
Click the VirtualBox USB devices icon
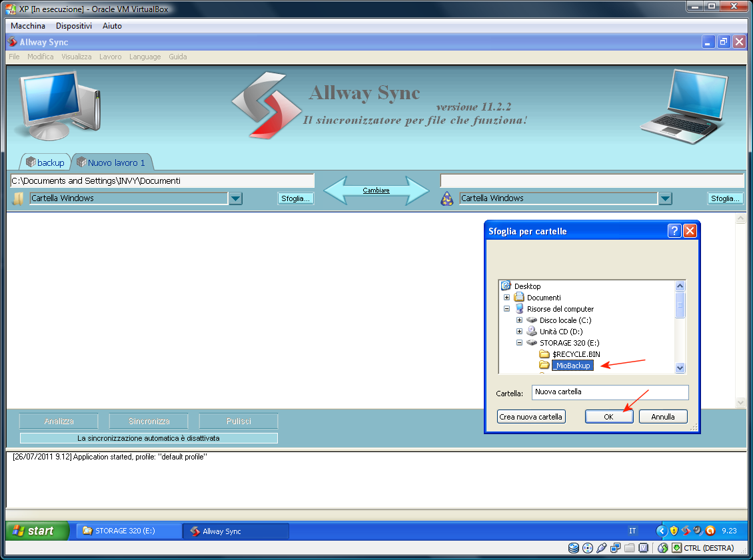point(601,548)
